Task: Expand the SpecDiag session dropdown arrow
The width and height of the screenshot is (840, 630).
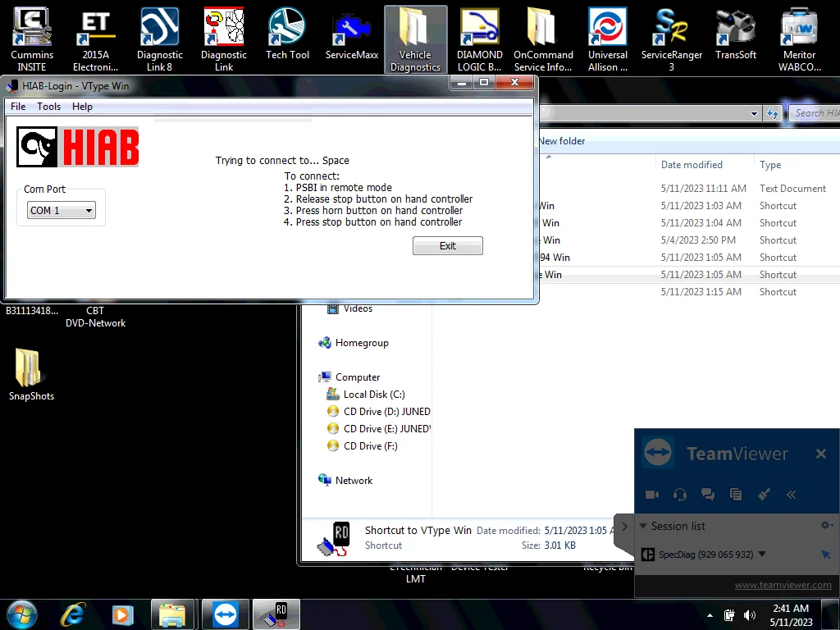Action: tap(762, 555)
